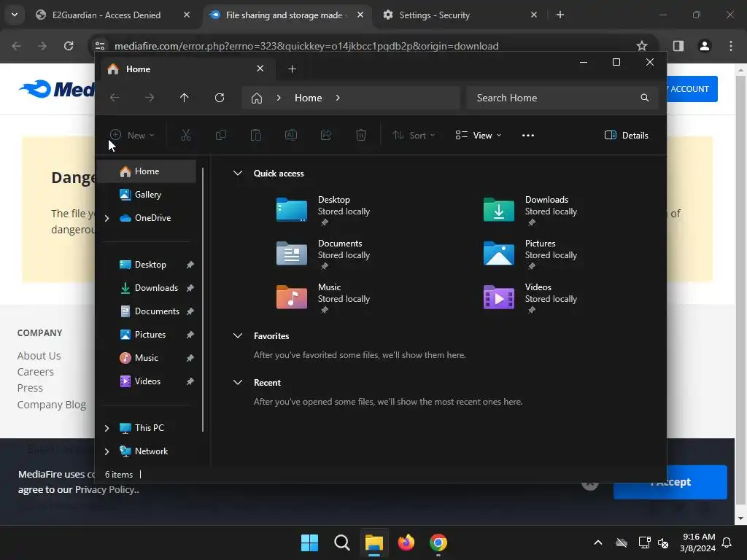
Task: Collapse the Favorites section
Action: click(x=238, y=335)
